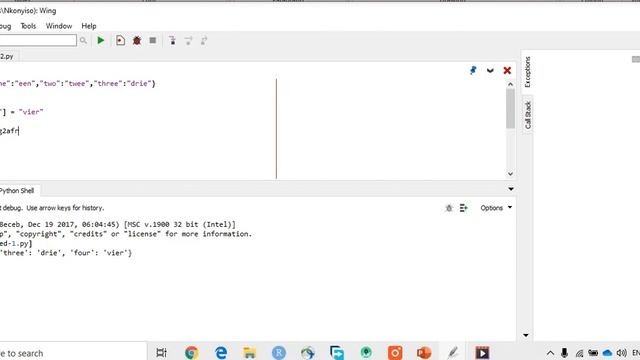
Task: Open File Explorer from the taskbar
Action: click(249, 353)
